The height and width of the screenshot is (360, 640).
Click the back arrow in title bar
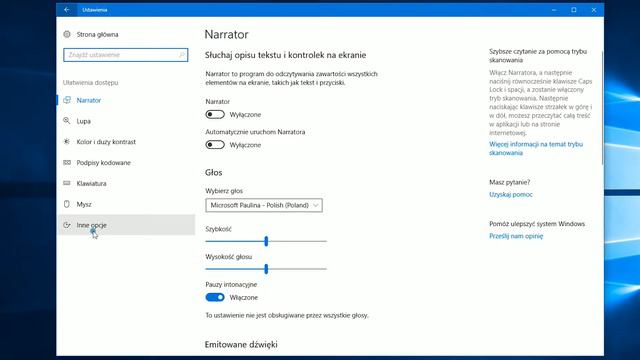[67, 10]
